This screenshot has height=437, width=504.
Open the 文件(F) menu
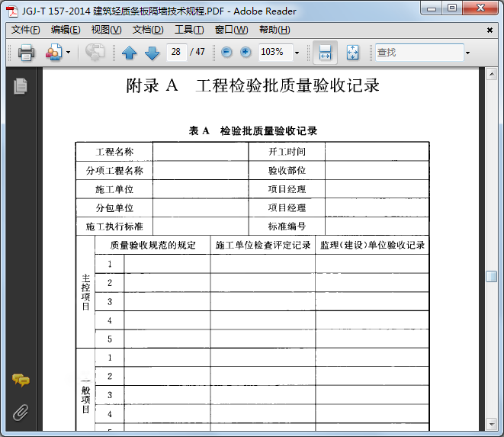pyautogui.click(x=26, y=30)
